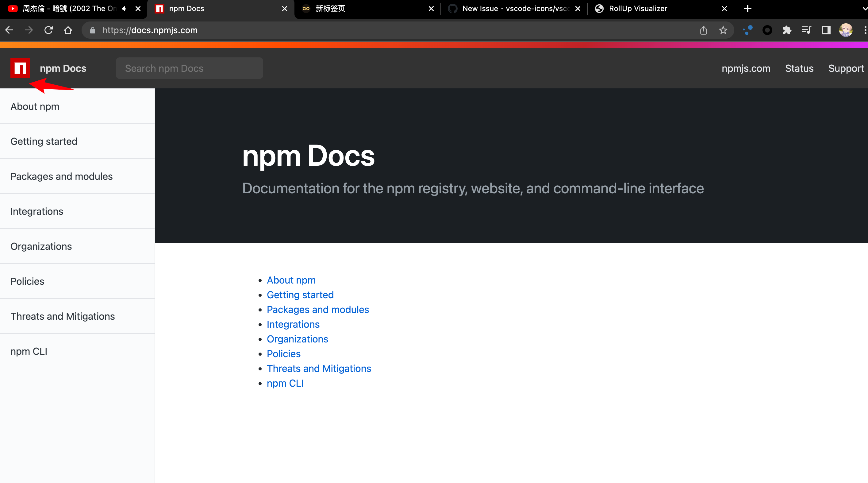Follow the Policies bullet link
The height and width of the screenshot is (483, 868).
pyautogui.click(x=284, y=354)
